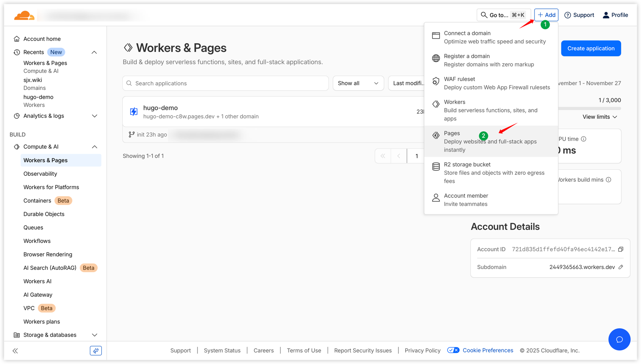The width and height of the screenshot is (641, 364).
Task: Expand the View limits dropdown
Action: 599,117
